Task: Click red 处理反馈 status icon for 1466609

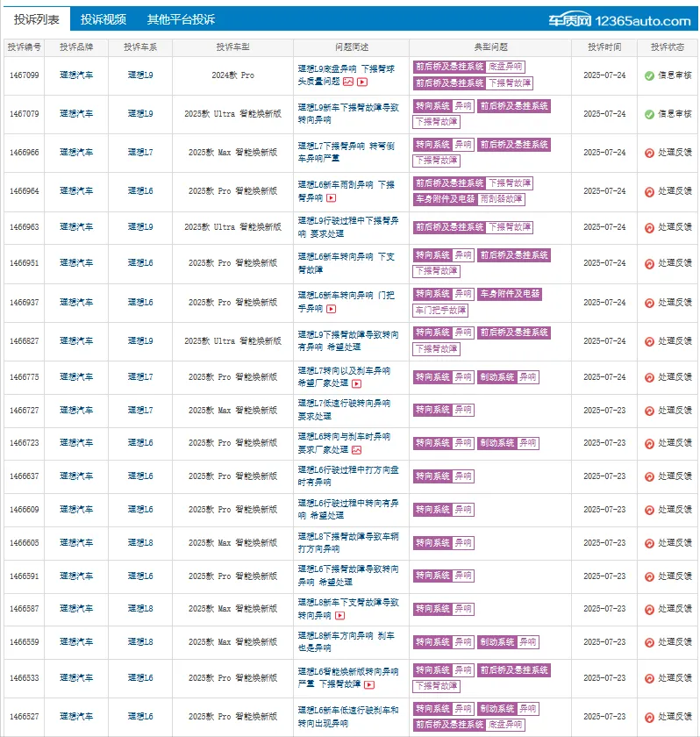Action: point(649,510)
